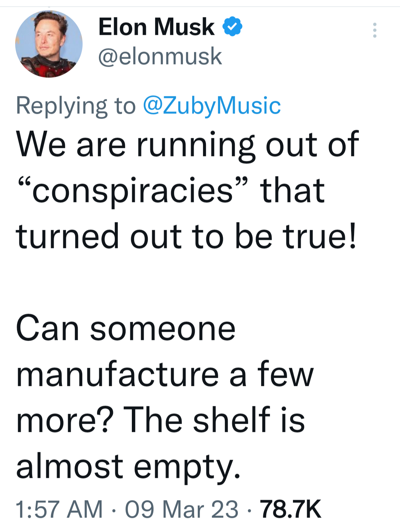Click the line 'more? The shelf is'
Screen dimensions: 400x532
[160, 420]
